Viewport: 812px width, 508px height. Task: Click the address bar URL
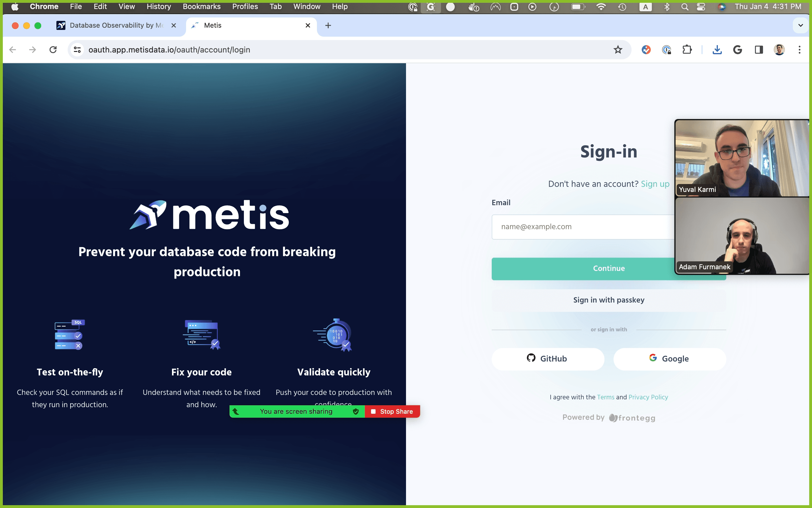169,50
